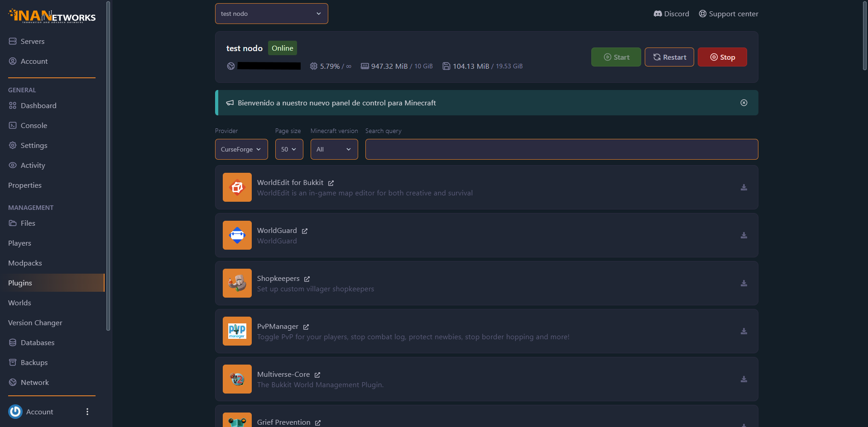Open the Minecraft version dropdown
This screenshot has height=427, width=868.
pos(334,149)
